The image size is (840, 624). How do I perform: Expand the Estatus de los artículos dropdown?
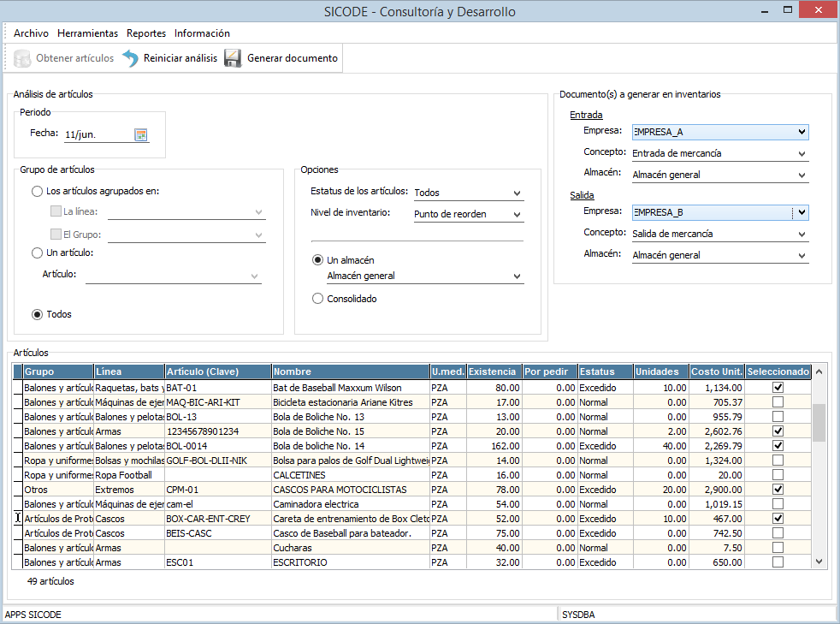click(x=517, y=193)
